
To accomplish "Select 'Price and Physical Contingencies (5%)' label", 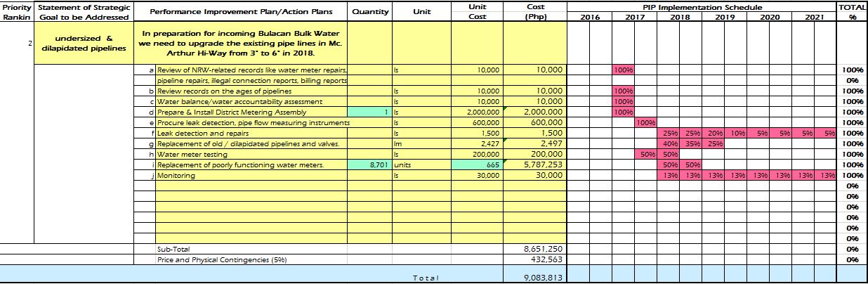I will coord(251,259).
